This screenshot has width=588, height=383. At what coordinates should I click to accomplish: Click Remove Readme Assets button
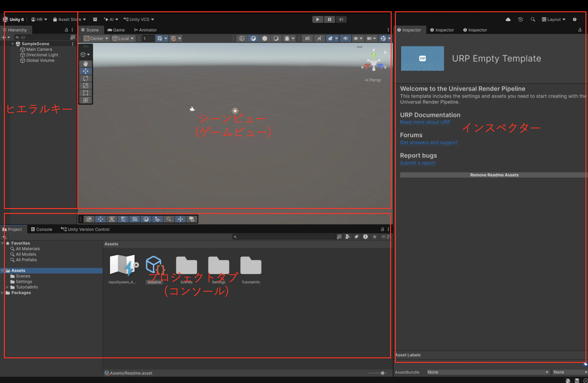pos(494,175)
